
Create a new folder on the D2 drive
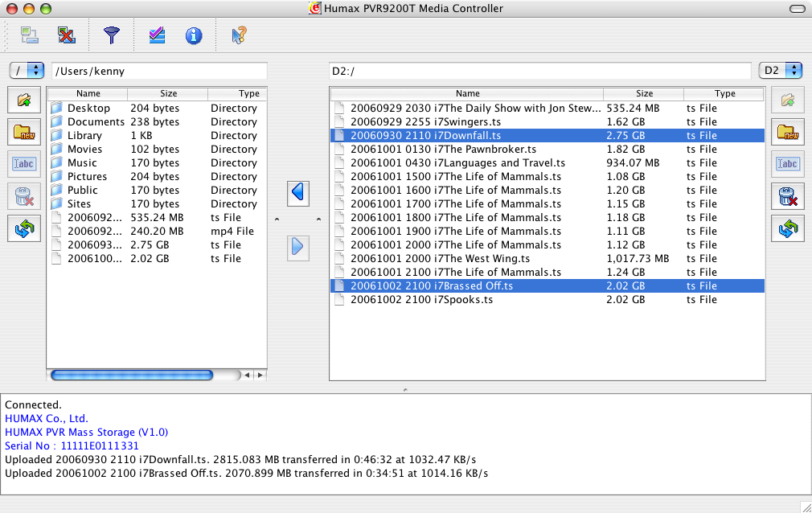(788, 132)
